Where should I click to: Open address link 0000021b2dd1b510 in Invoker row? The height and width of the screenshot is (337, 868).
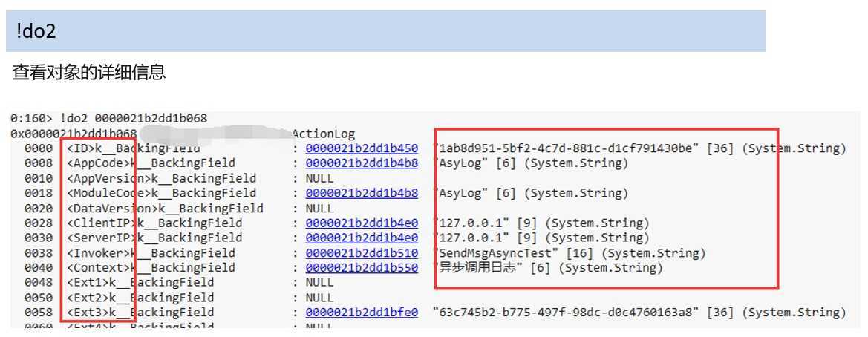click(x=362, y=253)
